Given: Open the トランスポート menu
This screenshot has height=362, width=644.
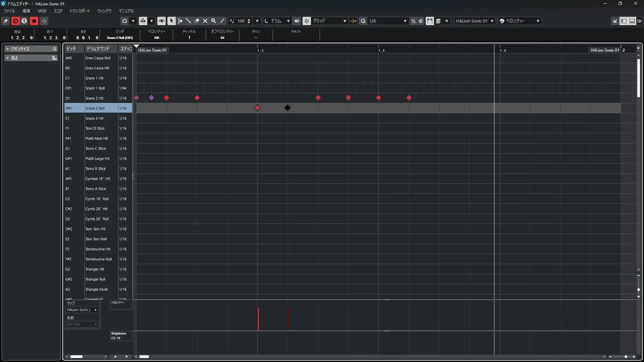Looking at the screenshot, I should 79,11.
